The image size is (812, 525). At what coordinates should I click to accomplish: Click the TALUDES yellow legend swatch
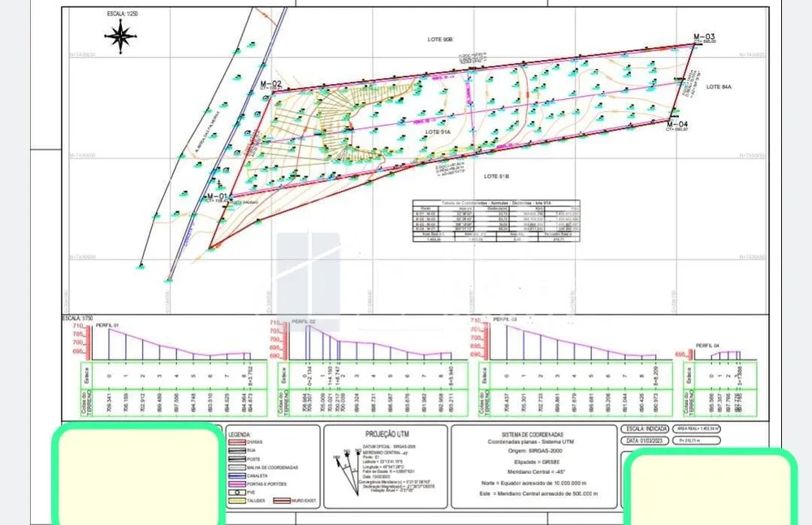pyautogui.click(x=237, y=501)
